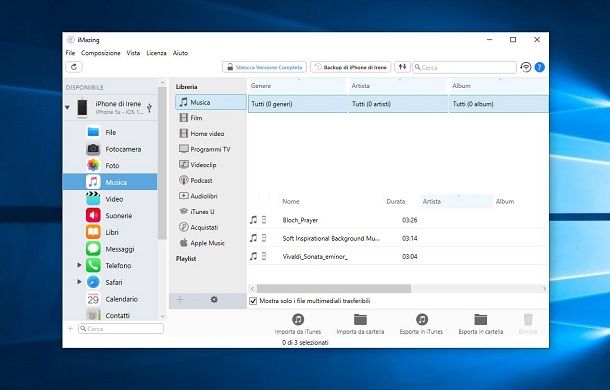Viewport: 610px width, 390px height.
Task: Open the playlist settings gear
Action: (x=214, y=299)
